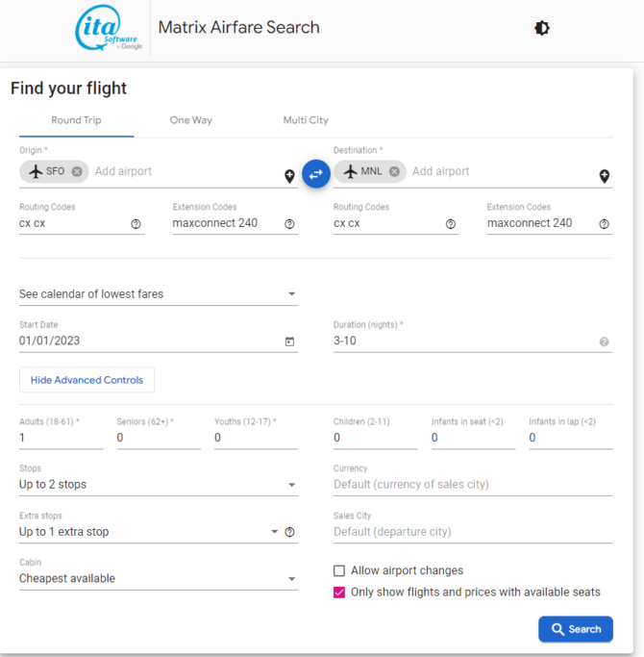The height and width of the screenshot is (657, 644).
Task: Toggle the dark mode brightness icon
Action: (x=542, y=28)
